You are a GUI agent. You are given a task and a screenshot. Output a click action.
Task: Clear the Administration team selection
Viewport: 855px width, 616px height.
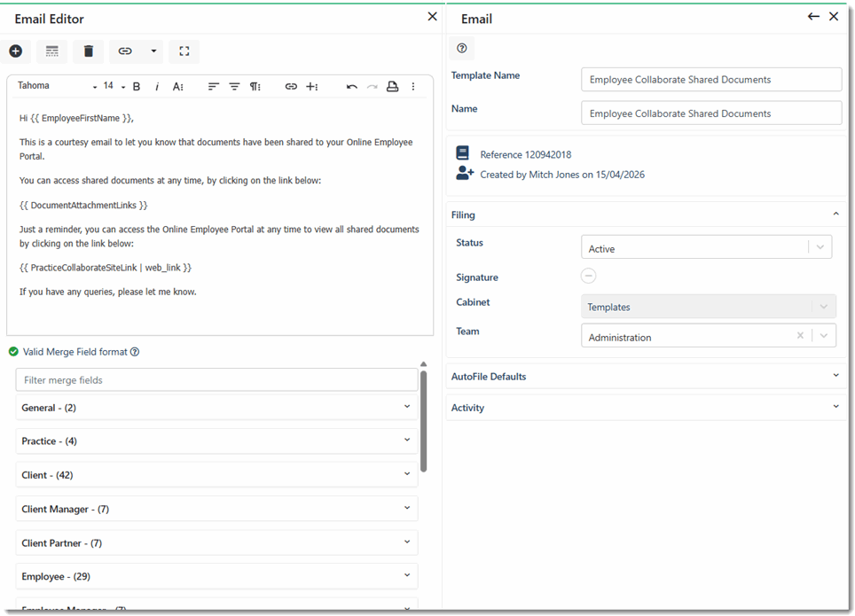tap(800, 336)
